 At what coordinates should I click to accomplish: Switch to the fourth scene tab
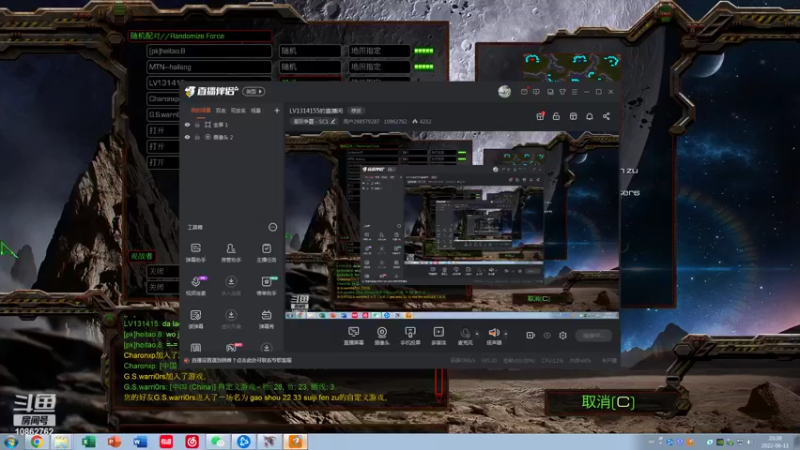pyautogui.click(x=256, y=111)
